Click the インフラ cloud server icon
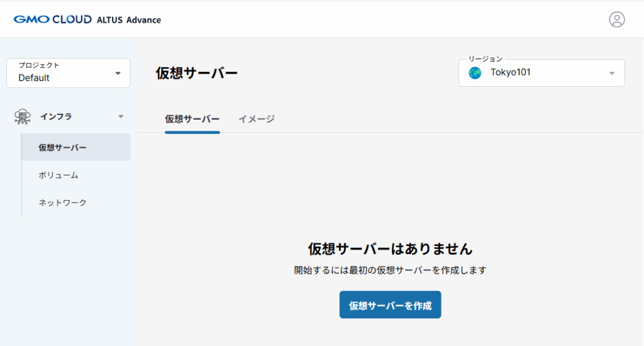The height and width of the screenshot is (346, 644). click(23, 116)
